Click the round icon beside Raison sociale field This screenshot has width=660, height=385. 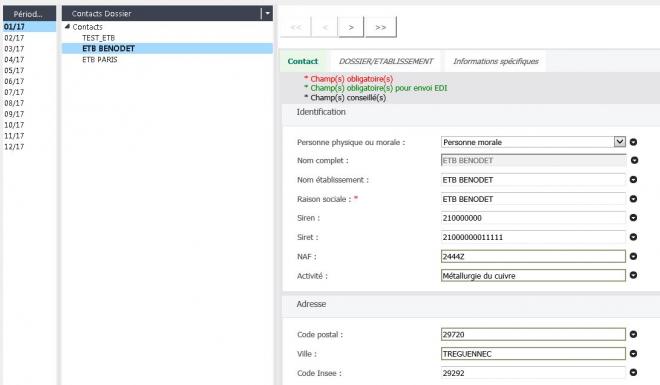(633, 199)
